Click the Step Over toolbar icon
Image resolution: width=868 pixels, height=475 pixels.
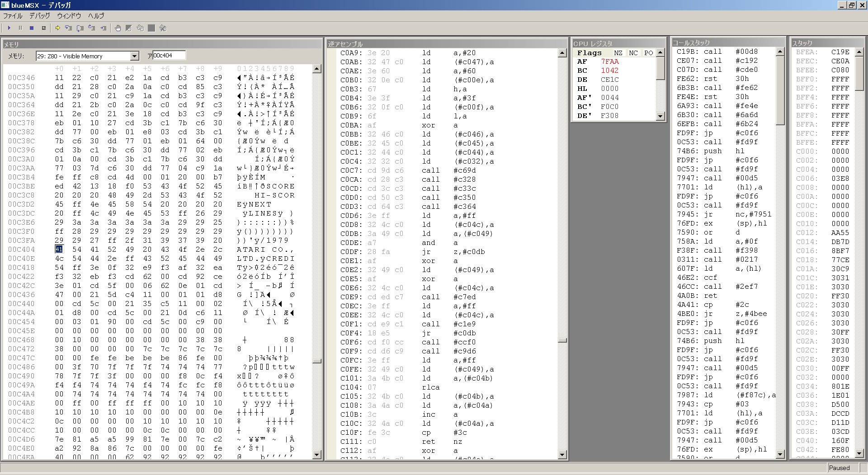[x=80, y=28]
